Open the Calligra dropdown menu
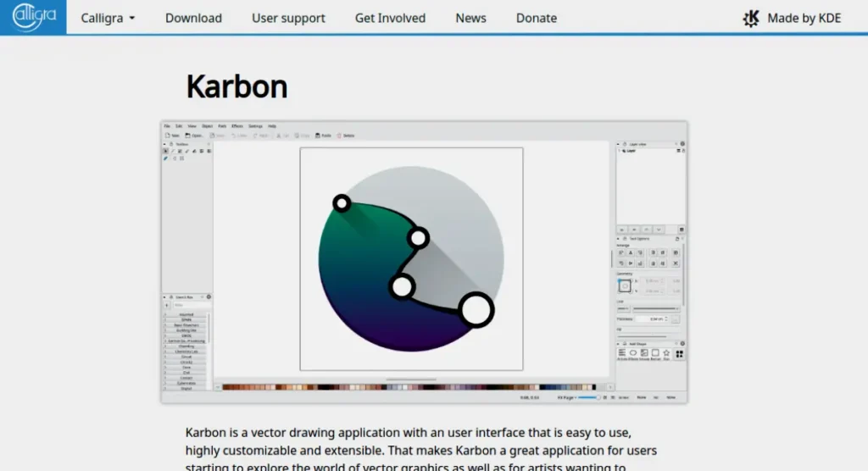The width and height of the screenshot is (868, 471). pos(108,18)
